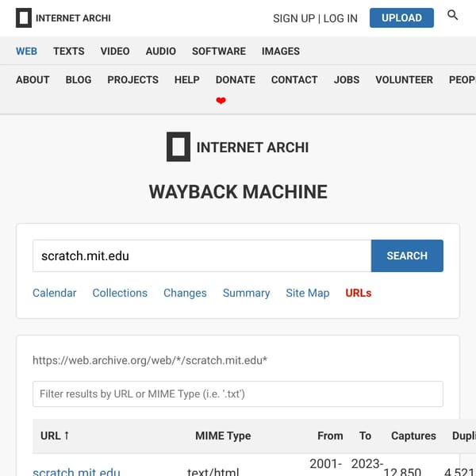
Task: Click the red donate heart icon
Action: pos(221,100)
